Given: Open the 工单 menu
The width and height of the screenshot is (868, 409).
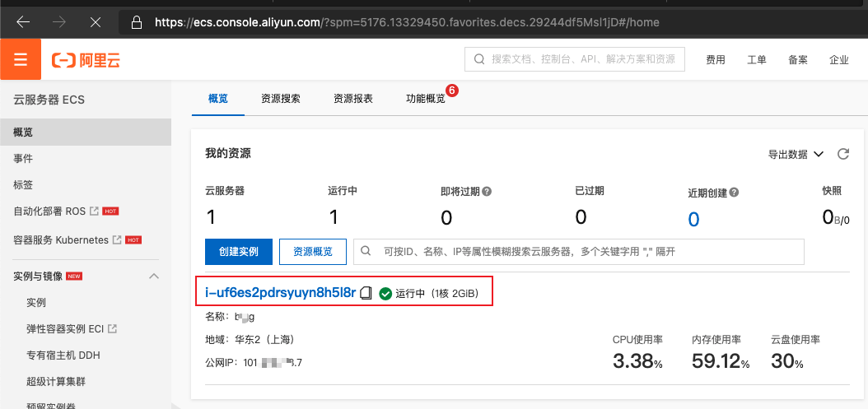Looking at the screenshot, I should 757,60.
